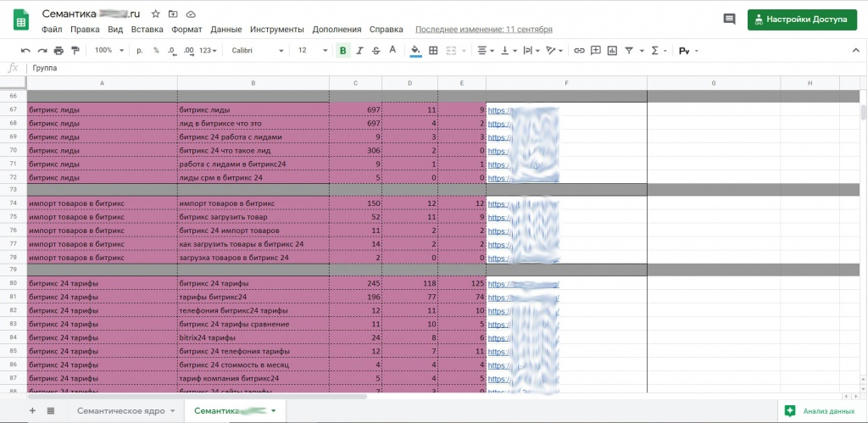This screenshot has height=423, width=868.
Task: Switch to the Семантическое ядро sheet tab
Action: coord(124,411)
